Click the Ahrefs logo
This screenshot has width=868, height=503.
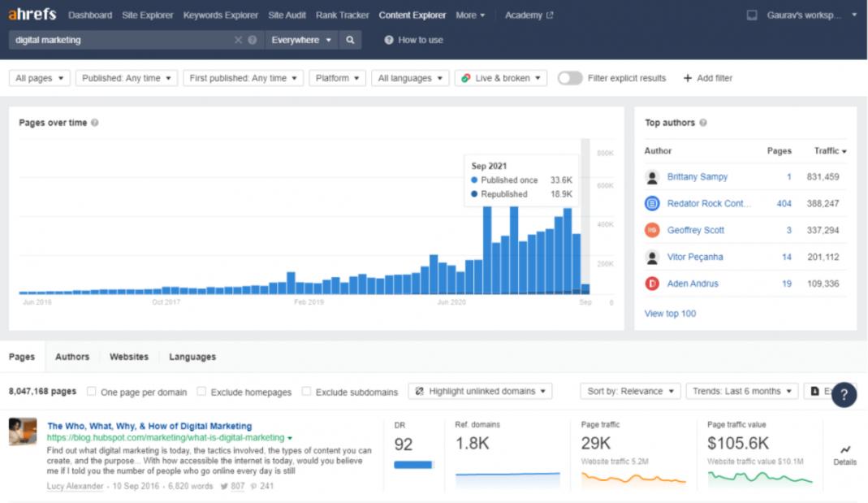pos(32,15)
